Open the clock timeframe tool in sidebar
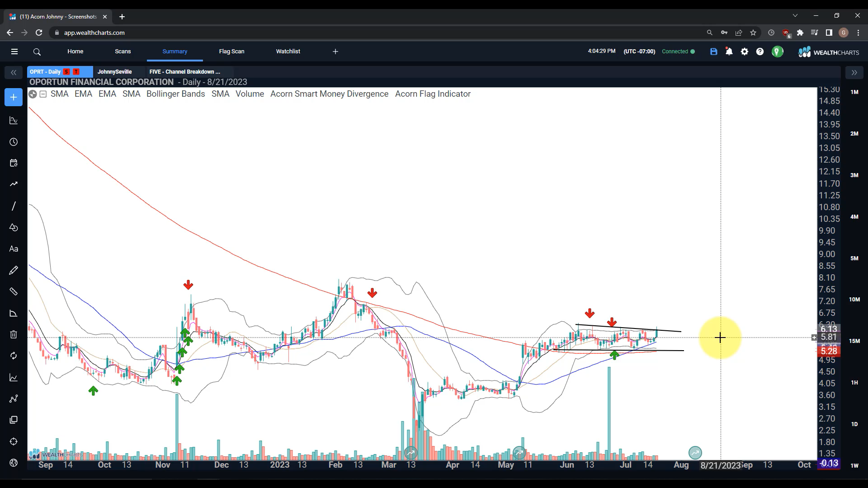Image resolution: width=868 pixels, height=488 pixels. [x=14, y=142]
